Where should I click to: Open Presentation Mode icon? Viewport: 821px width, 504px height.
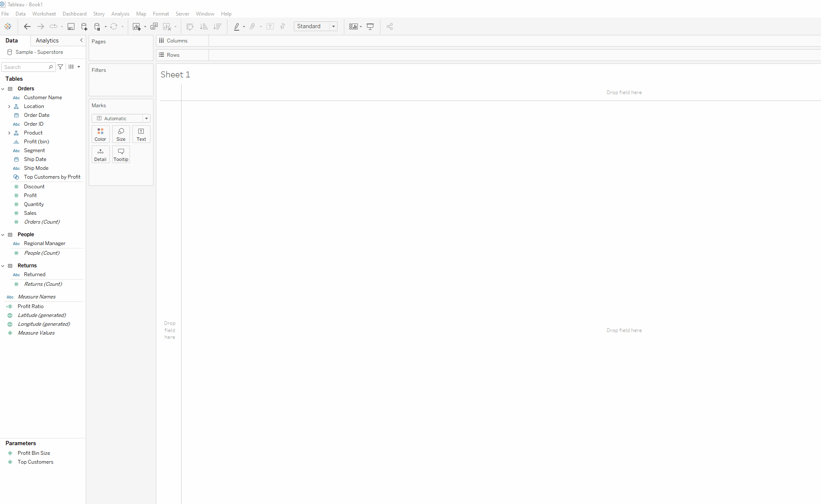[370, 26]
